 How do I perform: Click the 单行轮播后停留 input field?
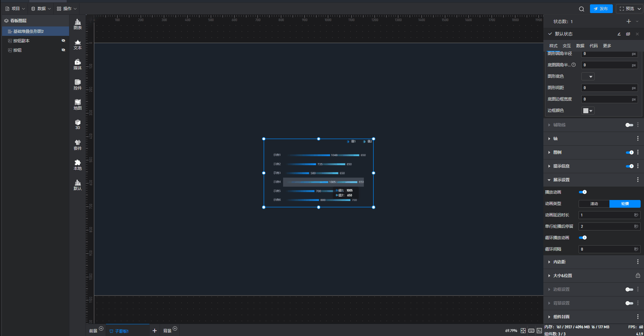[x=609, y=226]
